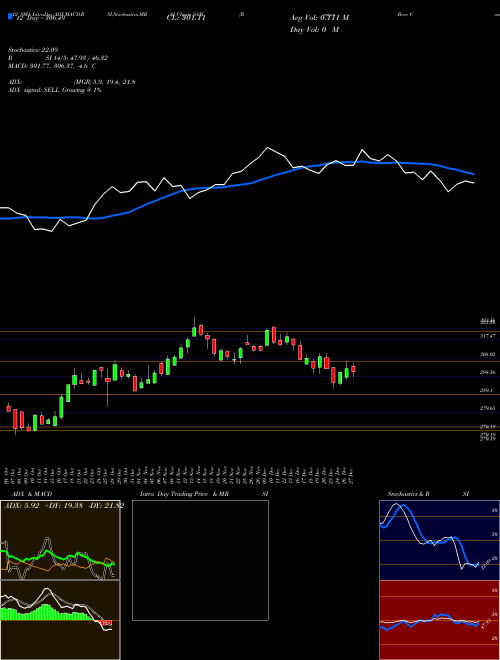Click the 'ADX signal: SELL' text

(x=55, y=90)
